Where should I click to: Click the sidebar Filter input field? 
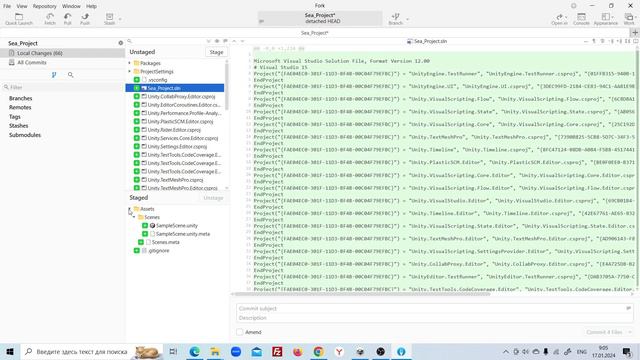pos(63,87)
